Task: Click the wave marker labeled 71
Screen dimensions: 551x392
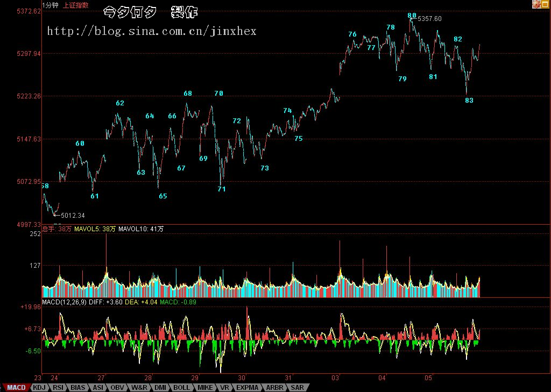Action: coord(222,189)
